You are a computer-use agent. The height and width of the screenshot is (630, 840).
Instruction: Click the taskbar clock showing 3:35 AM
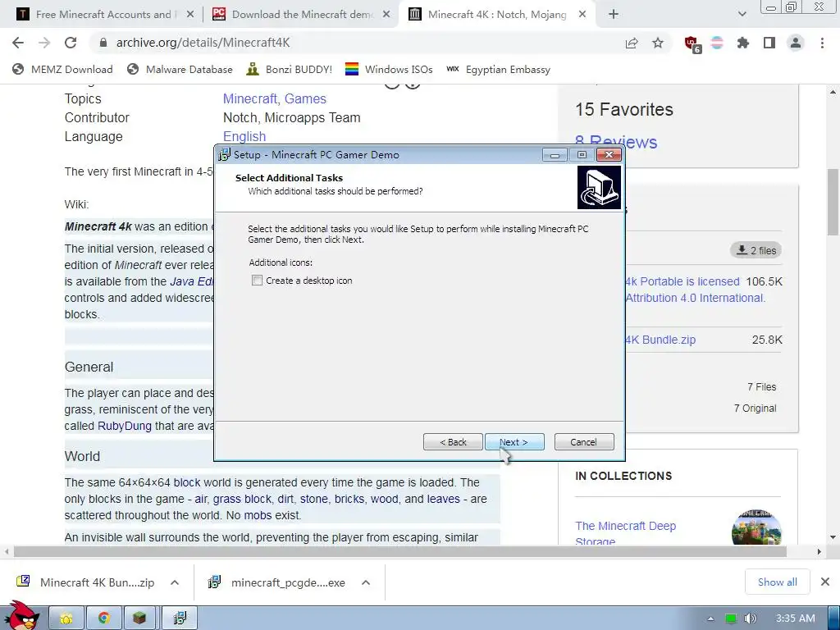[x=795, y=619]
